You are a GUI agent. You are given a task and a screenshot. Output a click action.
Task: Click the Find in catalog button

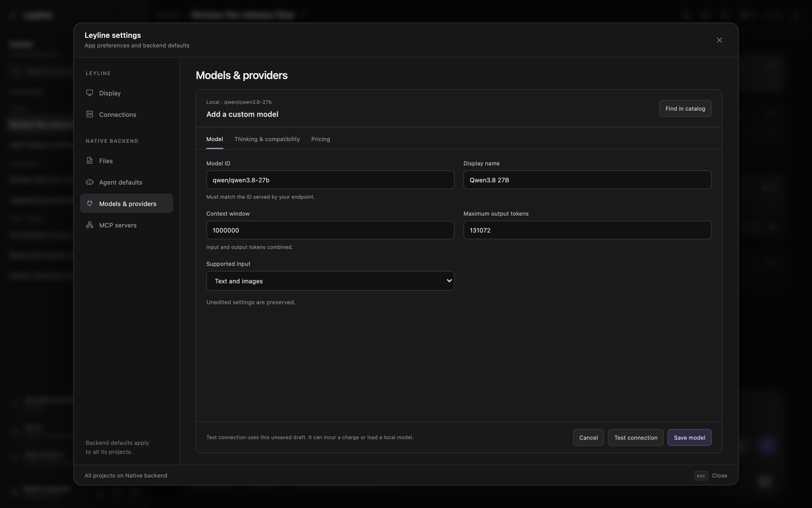[685, 109]
